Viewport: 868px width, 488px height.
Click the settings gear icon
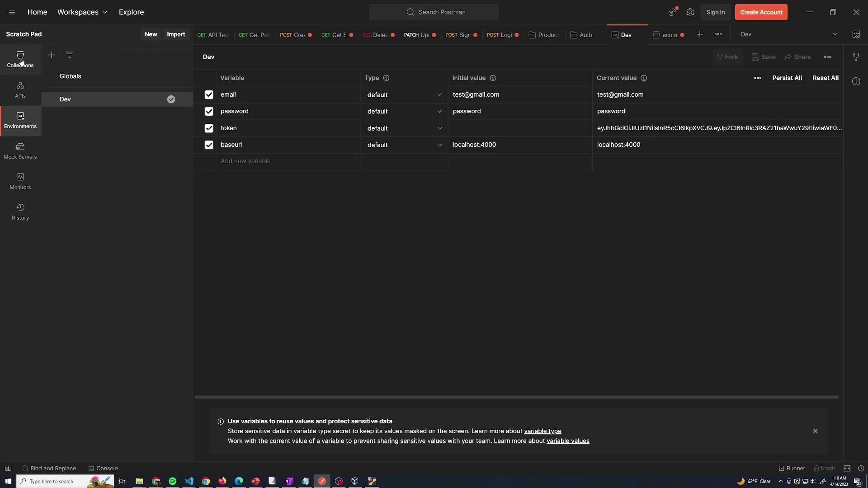(x=690, y=12)
